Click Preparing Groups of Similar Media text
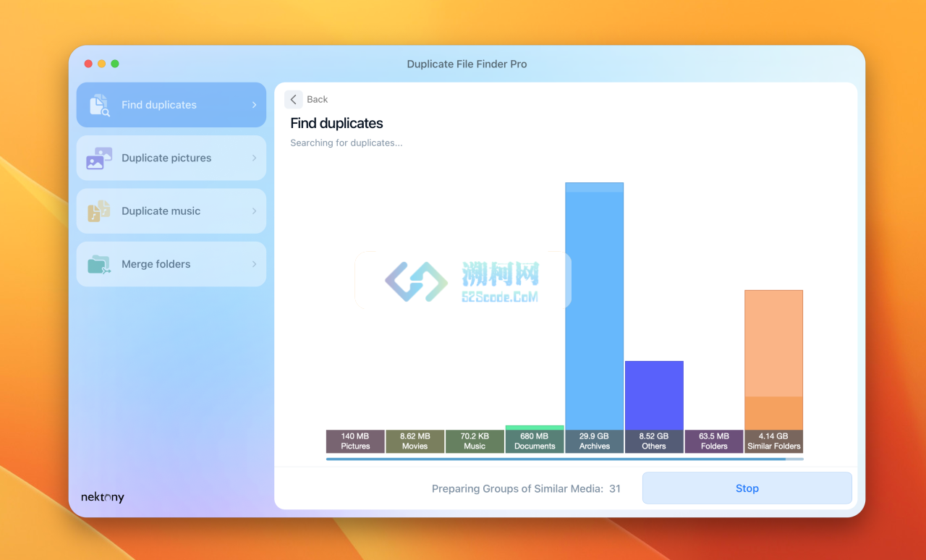The image size is (926, 560). pyautogui.click(x=517, y=488)
